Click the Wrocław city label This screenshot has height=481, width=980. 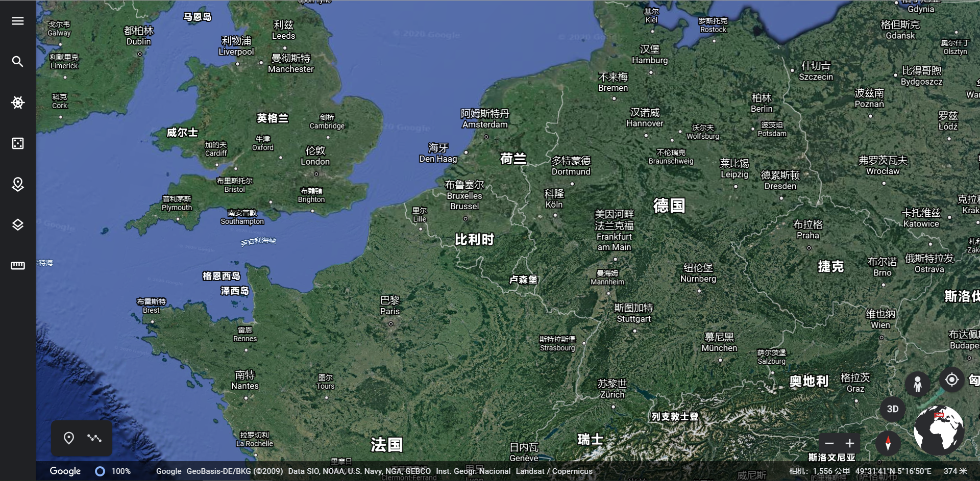(x=883, y=166)
